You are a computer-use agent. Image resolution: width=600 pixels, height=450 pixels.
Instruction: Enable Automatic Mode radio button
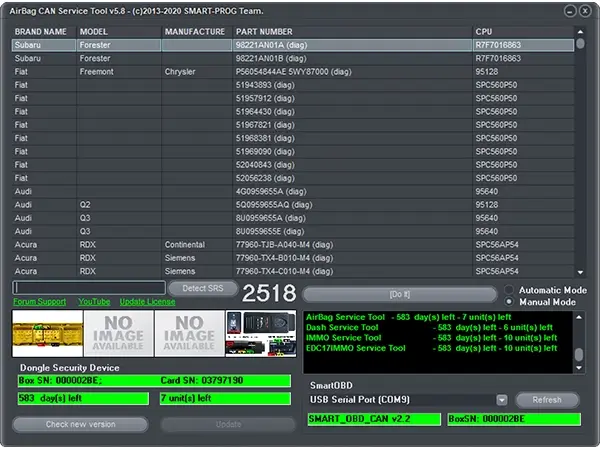(510, 290)
